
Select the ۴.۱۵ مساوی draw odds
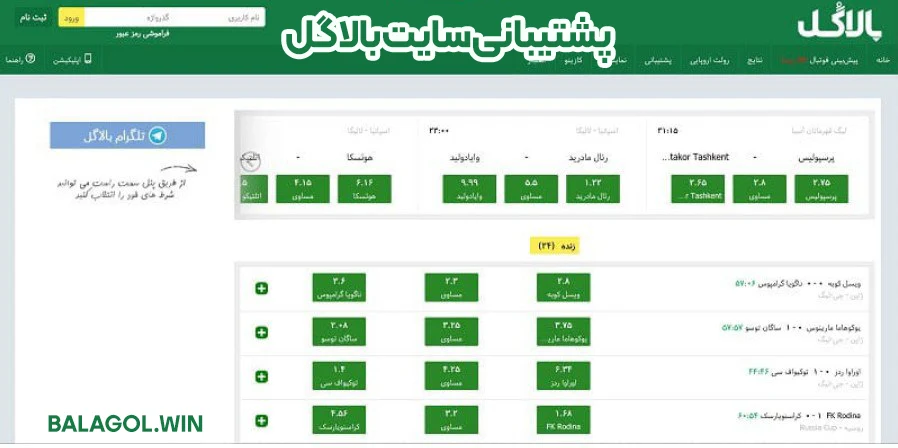(302, 189)
